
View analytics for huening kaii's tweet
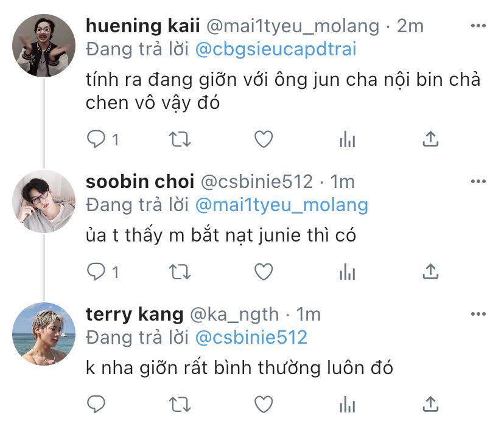pos(347,140)
